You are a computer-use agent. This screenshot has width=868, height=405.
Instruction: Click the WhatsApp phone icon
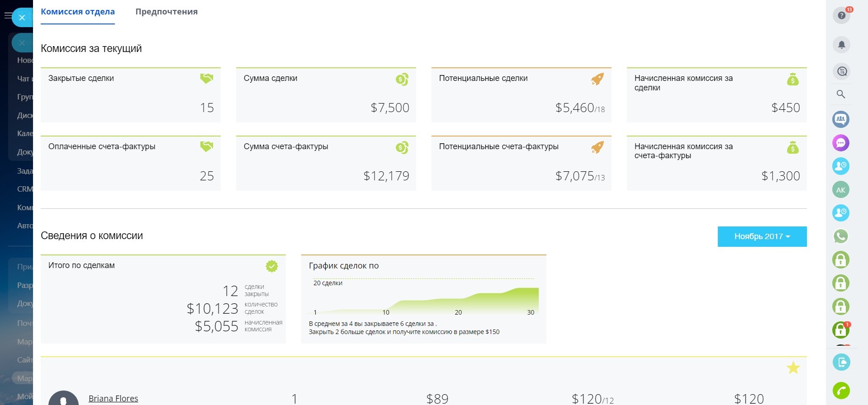click(841, 236)
